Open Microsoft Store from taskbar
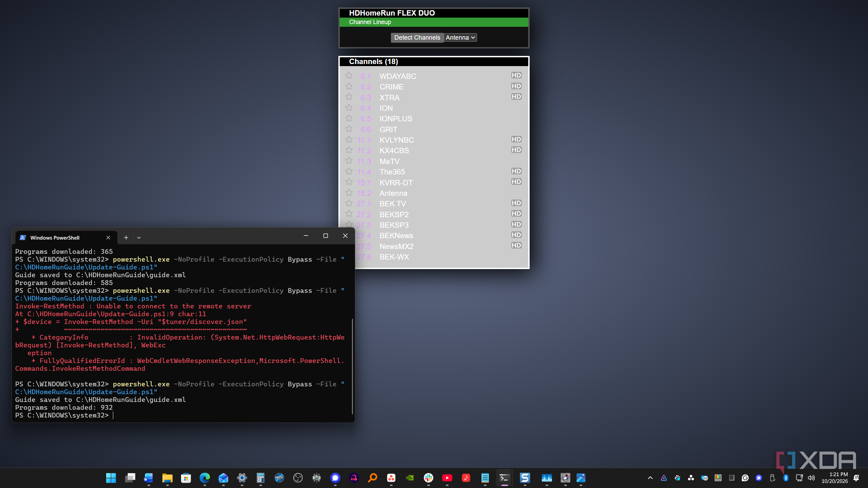Image resolution: width=868 pixels, height=488 pixels. click(x=186, y=478)
